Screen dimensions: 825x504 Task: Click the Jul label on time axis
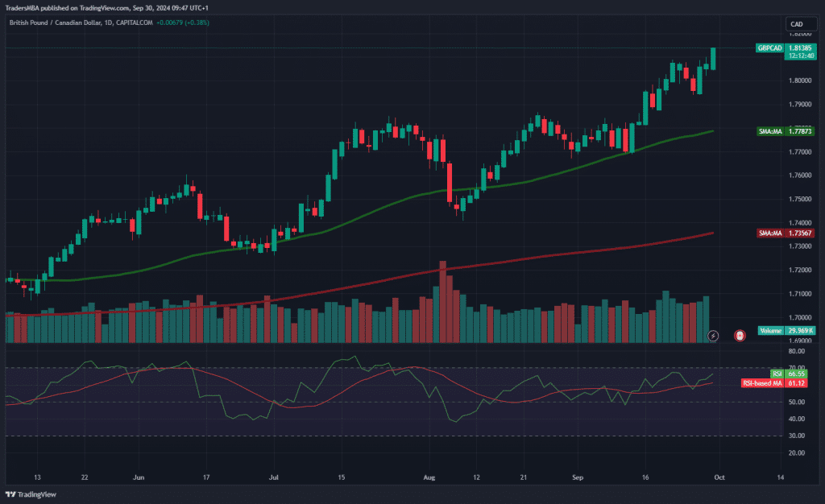click(276, 477)
